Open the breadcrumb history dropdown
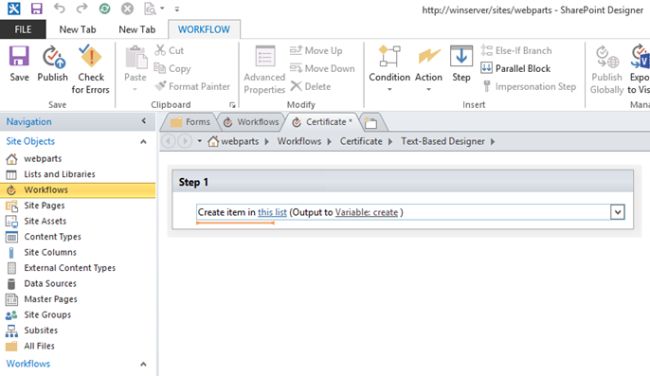Screen dimensions: 650x376 pyautogui.click(x=199, y=141)
